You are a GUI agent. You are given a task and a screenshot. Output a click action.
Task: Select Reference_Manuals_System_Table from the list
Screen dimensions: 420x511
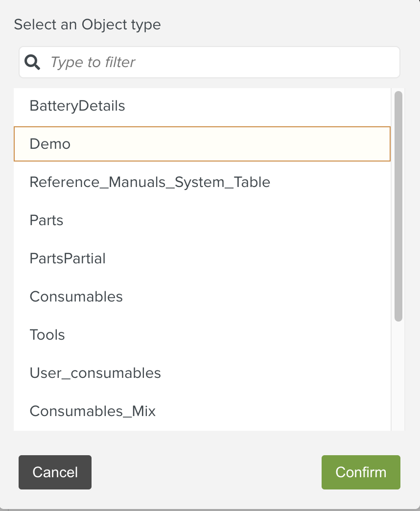pos(150,182)
